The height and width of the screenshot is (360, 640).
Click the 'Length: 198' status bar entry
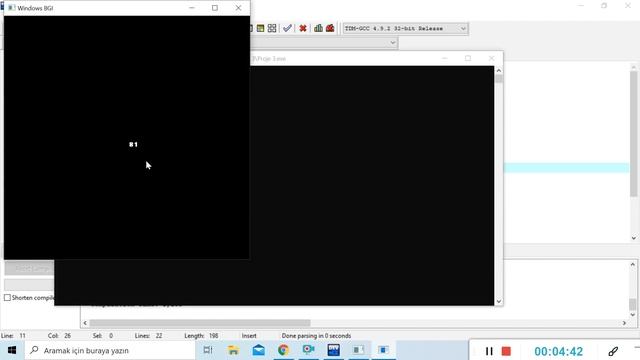pyautogui.click(x=201, y=336)
